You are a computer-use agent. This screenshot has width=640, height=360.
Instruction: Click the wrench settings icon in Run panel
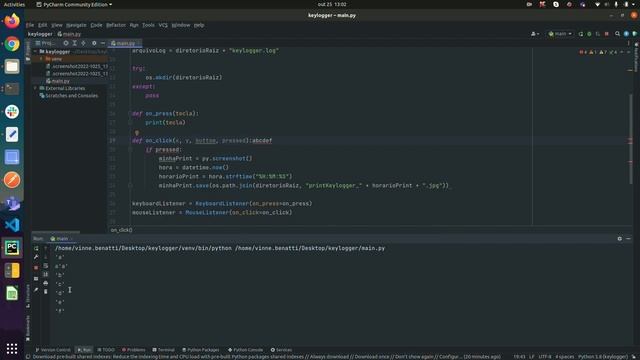(36, 257)
